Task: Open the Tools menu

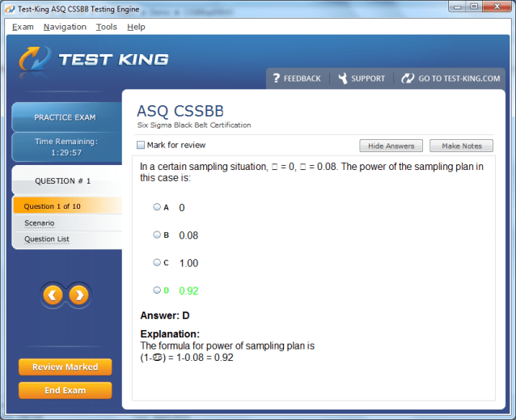Action: [x=106, y=27]
